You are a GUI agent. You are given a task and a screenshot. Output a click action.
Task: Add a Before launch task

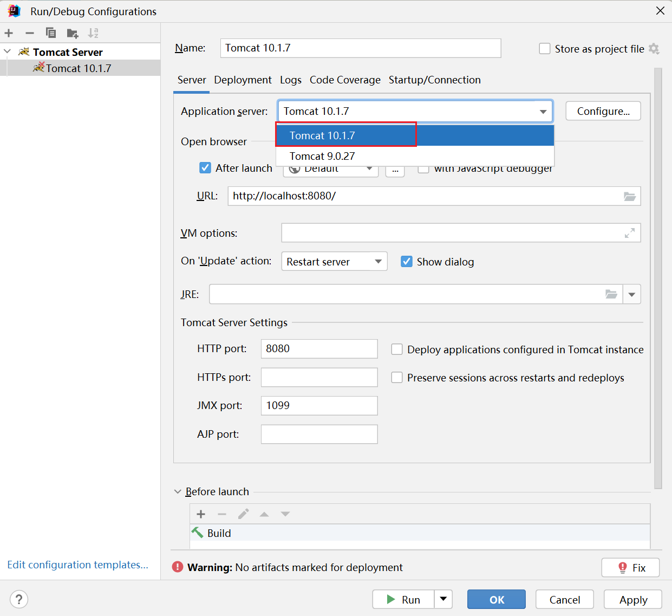[x=201, y=514]
